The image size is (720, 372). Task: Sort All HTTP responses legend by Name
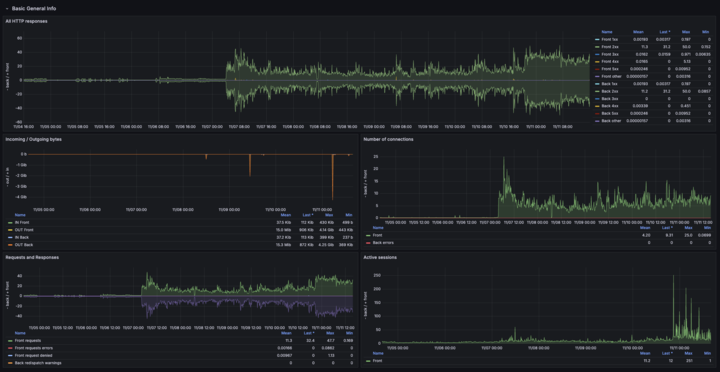607,33
